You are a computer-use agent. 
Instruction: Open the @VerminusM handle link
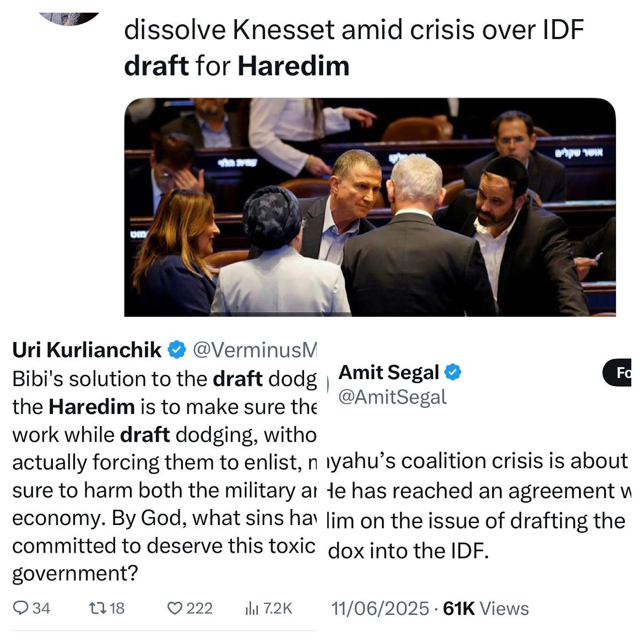[x=255, y=350]
